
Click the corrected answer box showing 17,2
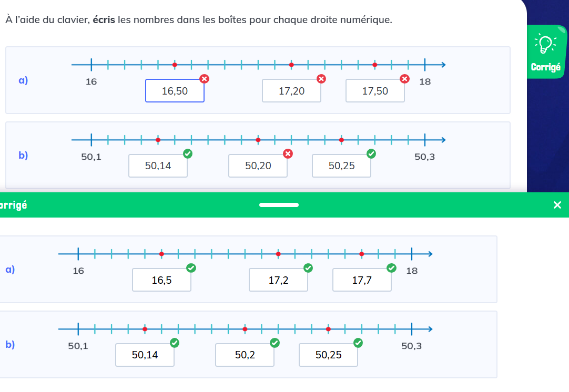pos(278,280)
